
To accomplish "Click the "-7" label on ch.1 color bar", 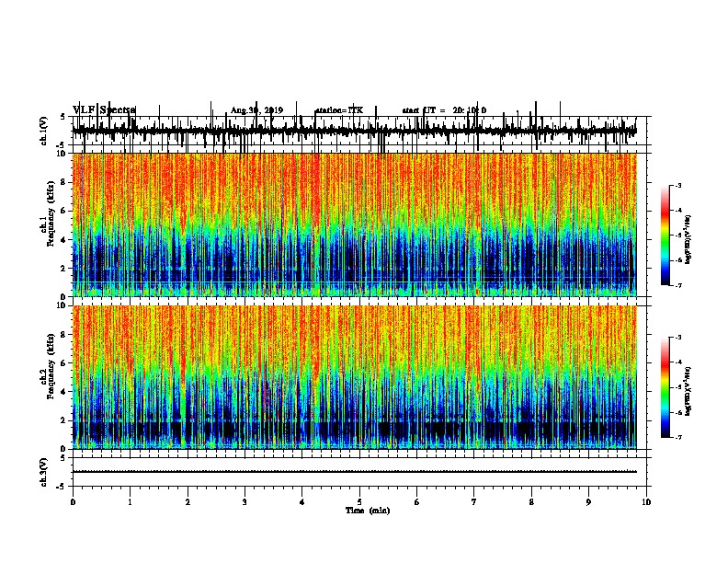I will pyautogui.click(x=677, y=286).
